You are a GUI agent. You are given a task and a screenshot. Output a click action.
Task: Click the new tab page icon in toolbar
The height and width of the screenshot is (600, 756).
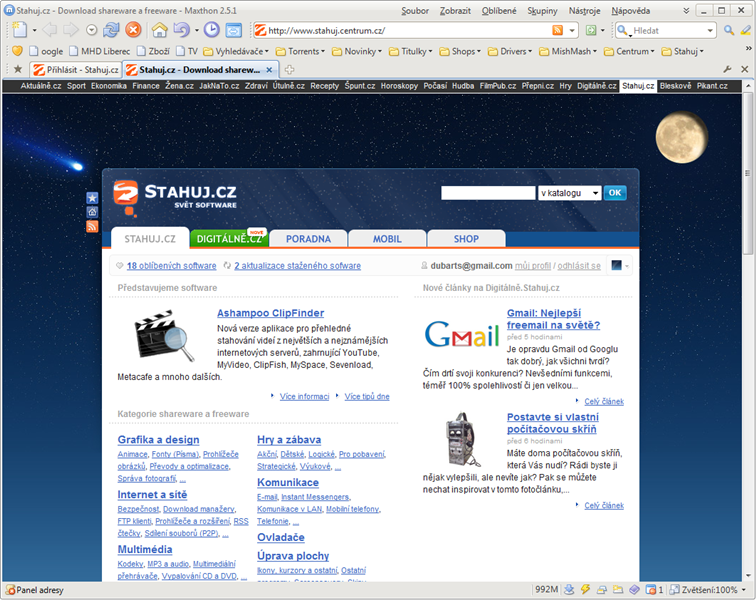pos(20,30)
